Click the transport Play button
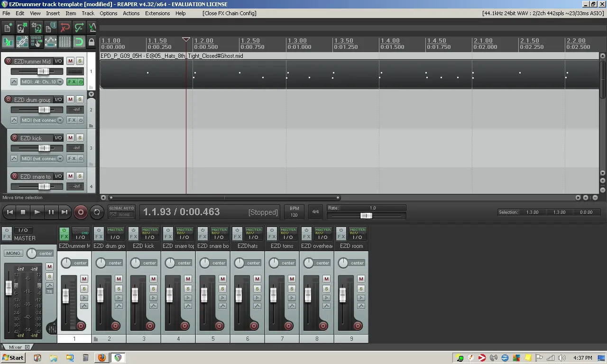This screenshot has height=364, width=607. [x=37, y=212]
